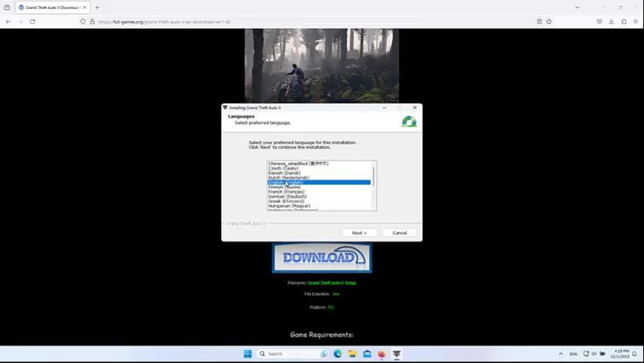Open the extensions puzzle icon
The height and width of the screenshot is (363, 644).
(x=624, y=22)
